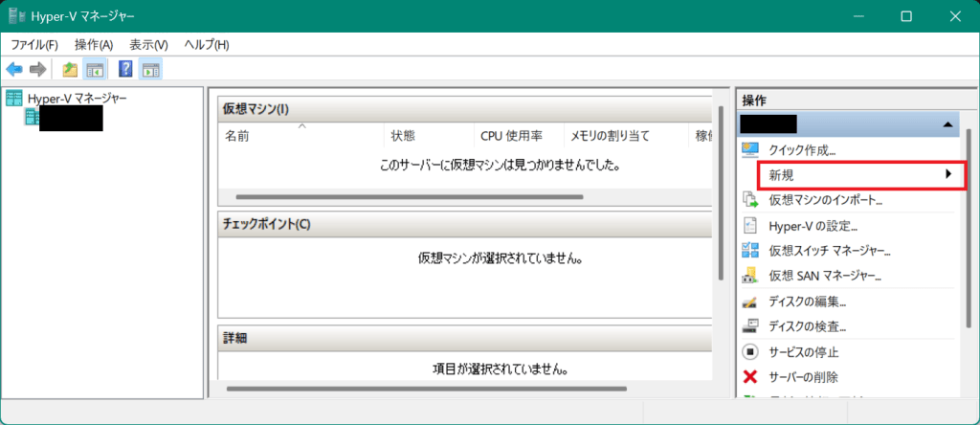This screenshot has width=980, height=425.
Task: Expand the 新規 submenu arrow
Action: pos(948,174)
